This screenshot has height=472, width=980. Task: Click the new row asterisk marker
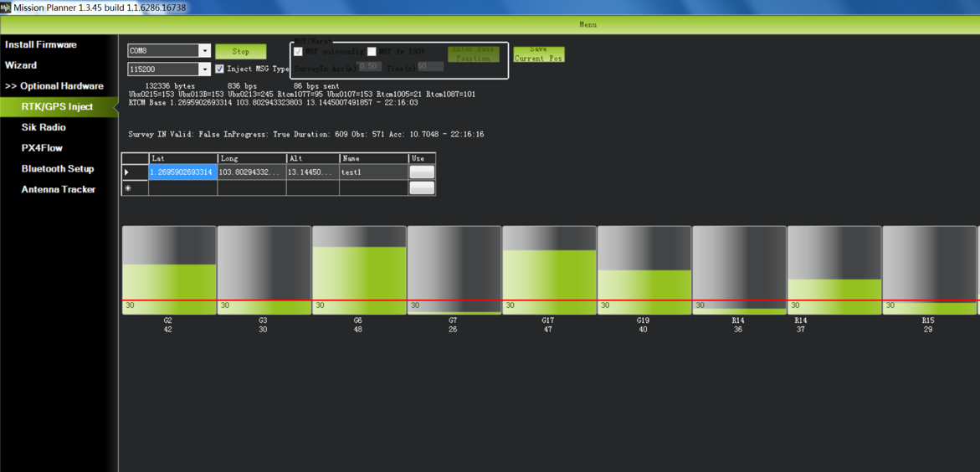coord(127,188)
